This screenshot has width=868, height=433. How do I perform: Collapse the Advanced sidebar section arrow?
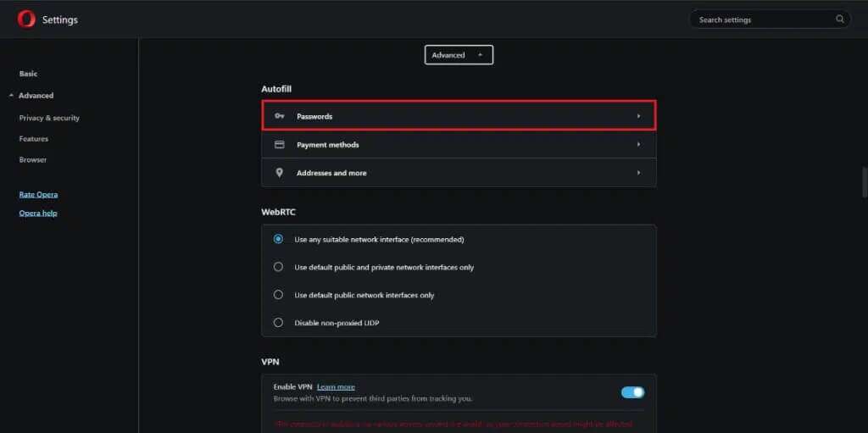11,95
